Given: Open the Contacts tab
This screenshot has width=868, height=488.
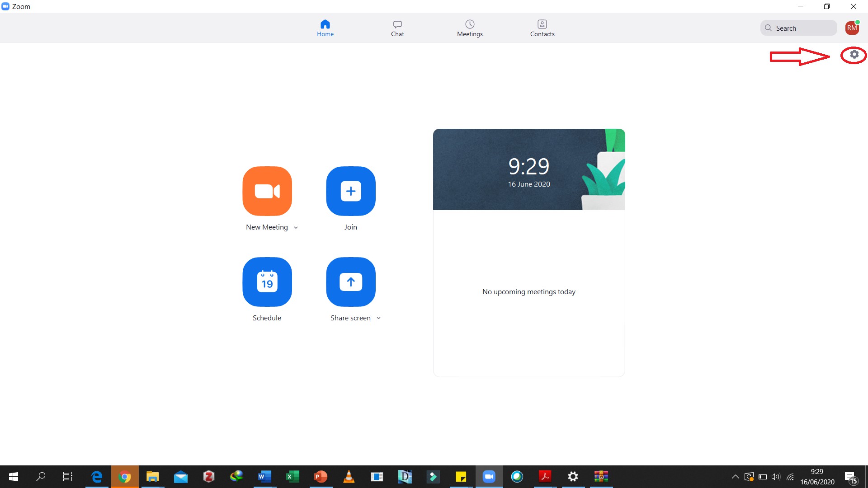Looking at the screenshot, I should pyautogui.click(x=542, y=28).
